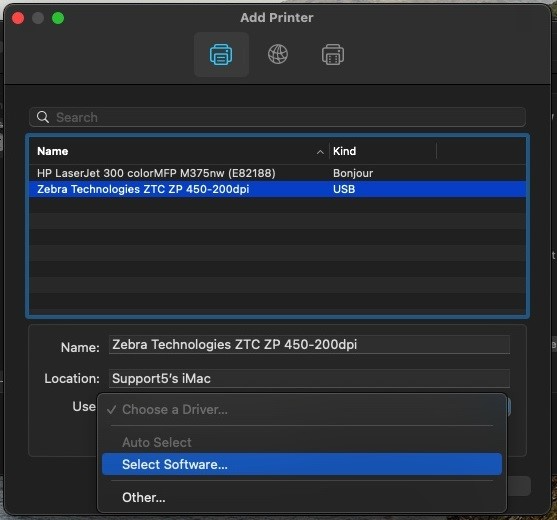Edit the Location field showing Support5's iMac

[x=309, y=378]
